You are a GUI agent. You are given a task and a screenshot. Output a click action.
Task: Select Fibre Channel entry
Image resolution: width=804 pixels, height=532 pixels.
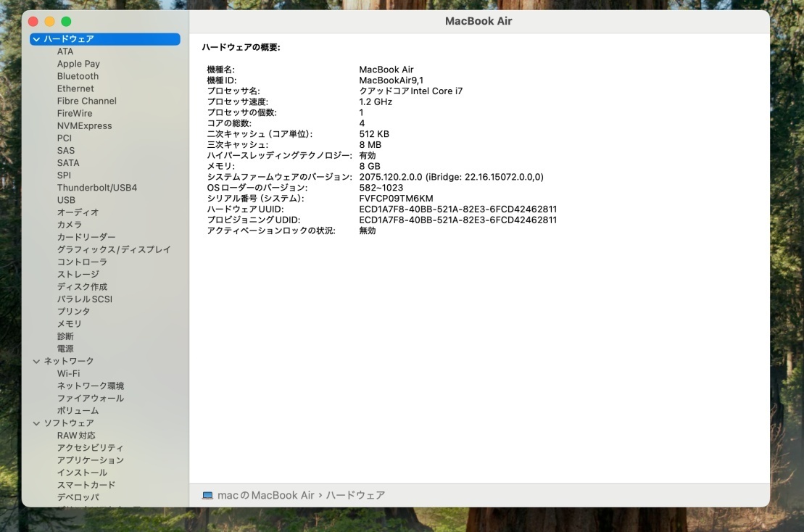87,101
